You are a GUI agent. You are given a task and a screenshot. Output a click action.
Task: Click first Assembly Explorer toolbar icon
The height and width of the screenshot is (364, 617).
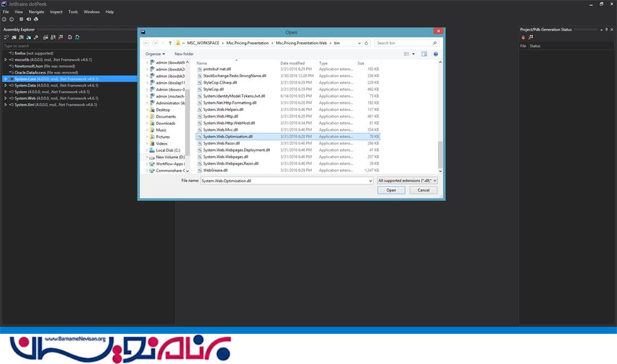click(x=6, y=37)
